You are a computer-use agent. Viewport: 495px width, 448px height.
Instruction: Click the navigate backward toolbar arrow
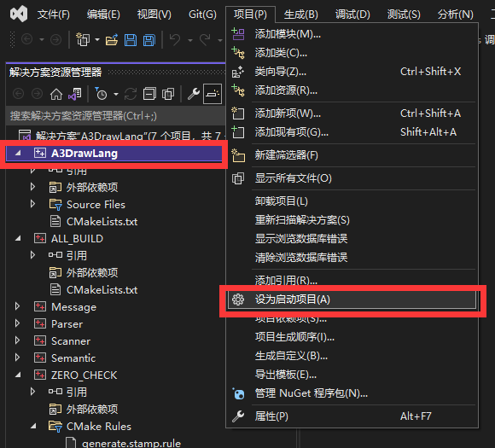click(x=26, y=40)
